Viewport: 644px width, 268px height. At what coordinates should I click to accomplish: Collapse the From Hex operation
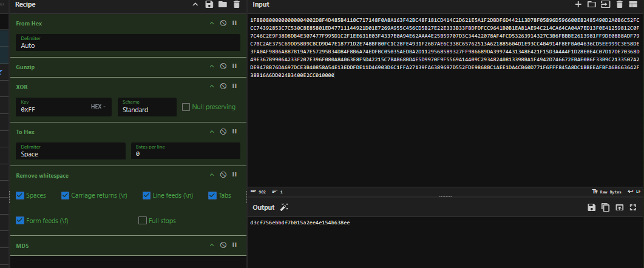tap(212, 23)
